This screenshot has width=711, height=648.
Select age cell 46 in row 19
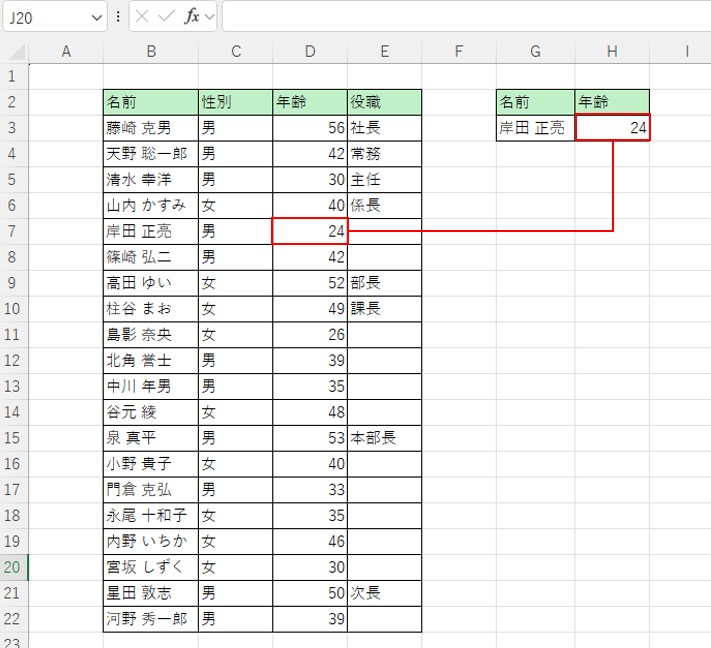pyautogui.click(x=310, y=541)
